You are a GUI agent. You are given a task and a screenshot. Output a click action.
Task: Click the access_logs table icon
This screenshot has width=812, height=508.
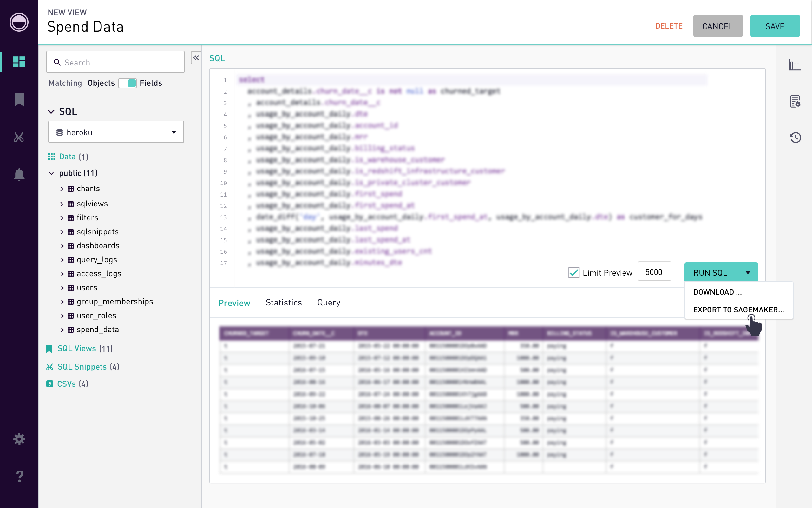coord(71,274)
